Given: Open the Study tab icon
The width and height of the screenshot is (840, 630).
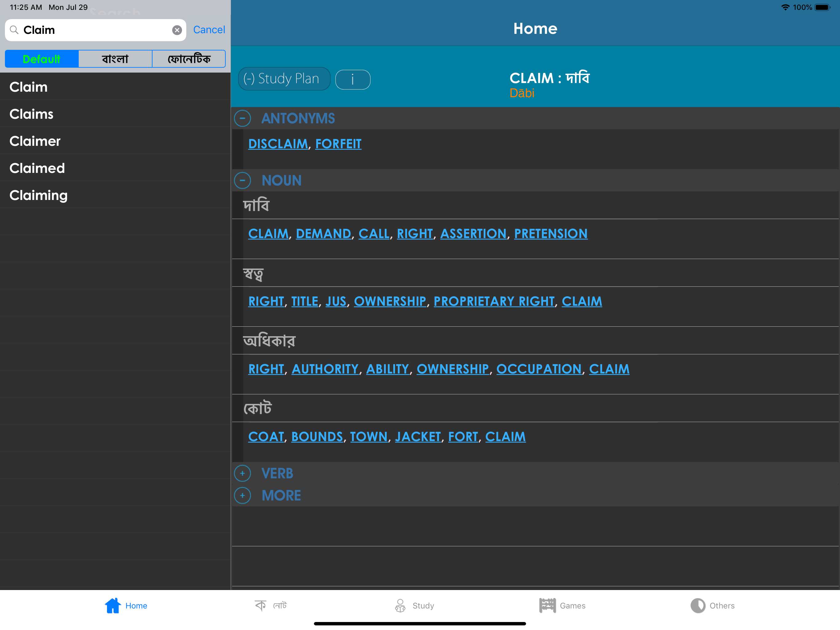Looking at the screenshot, I should 400,605.
